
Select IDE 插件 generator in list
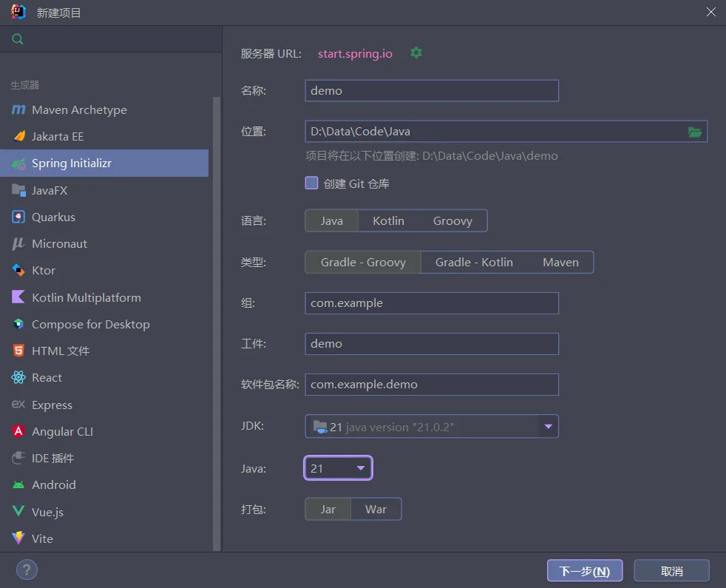pos(104,459)
